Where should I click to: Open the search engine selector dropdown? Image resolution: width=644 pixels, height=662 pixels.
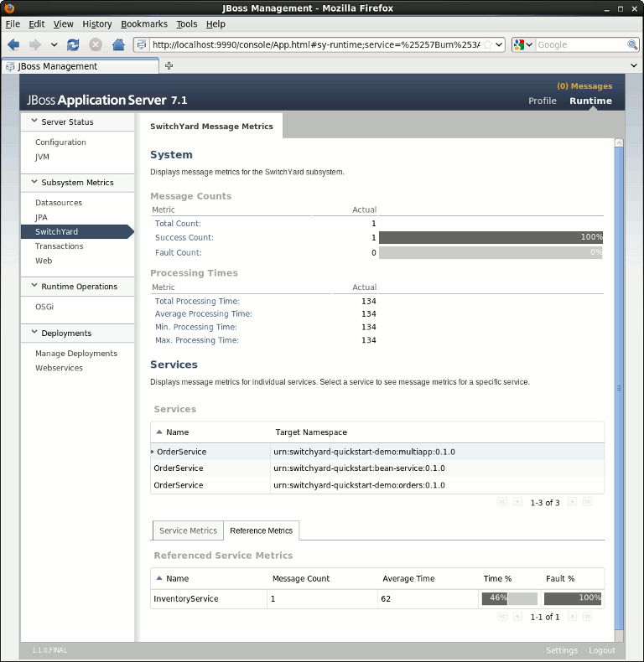523,44
